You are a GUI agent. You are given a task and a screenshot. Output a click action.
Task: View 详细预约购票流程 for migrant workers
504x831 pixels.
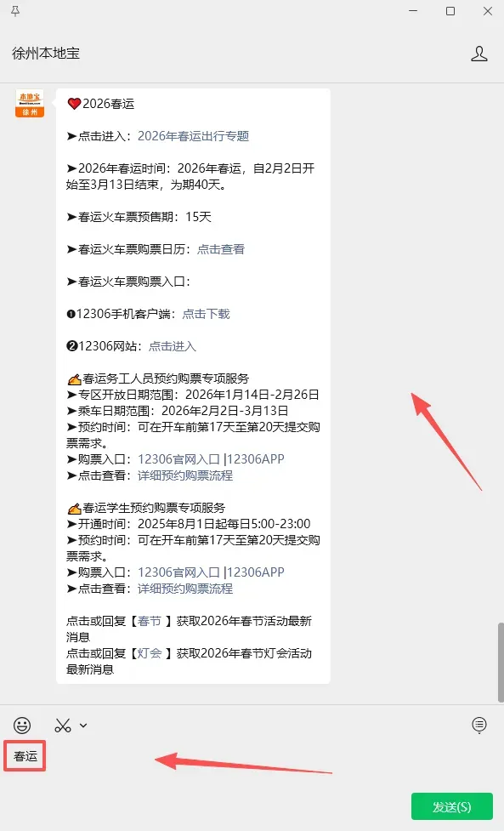[185, 475]
